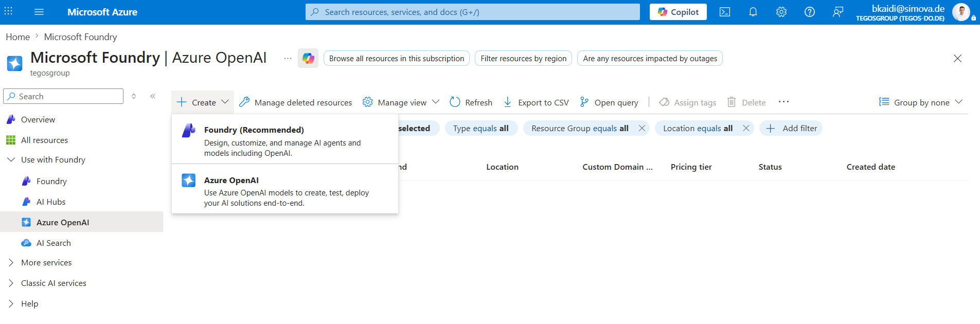This screenshot has width=980, height=324.
Task: Click the Type equals all filter
Action: pos(480,128)
